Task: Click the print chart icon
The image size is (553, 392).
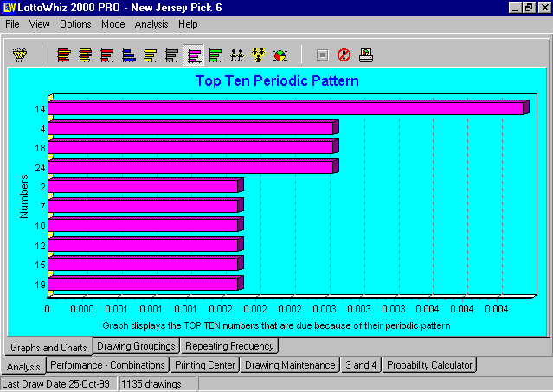Action: pos(366,55)
